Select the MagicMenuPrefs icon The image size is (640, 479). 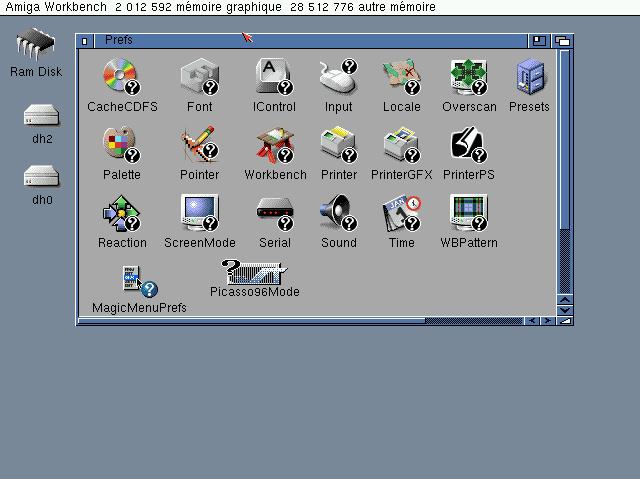140,281
